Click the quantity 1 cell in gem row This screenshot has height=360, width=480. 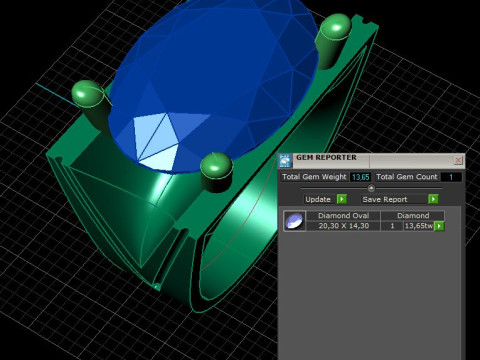[392, 226]
